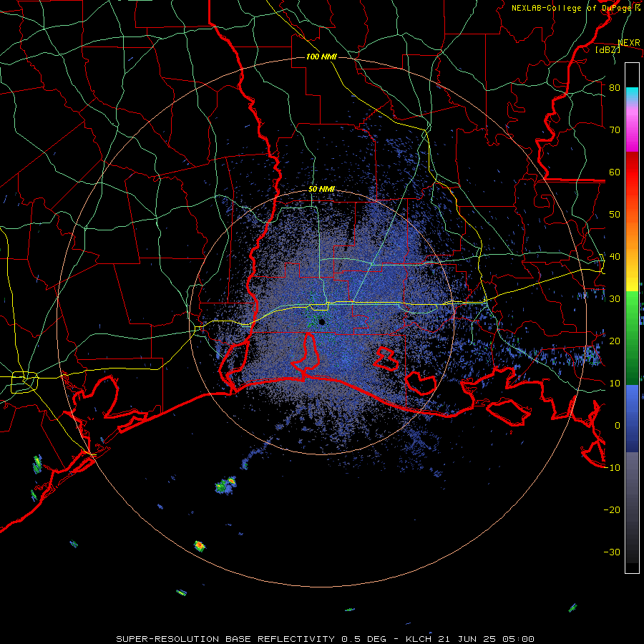The height and width of the screenshot is (644, 644).
Task: Click the NEXLAB-College of DuPage credit text
Action: 576,8
